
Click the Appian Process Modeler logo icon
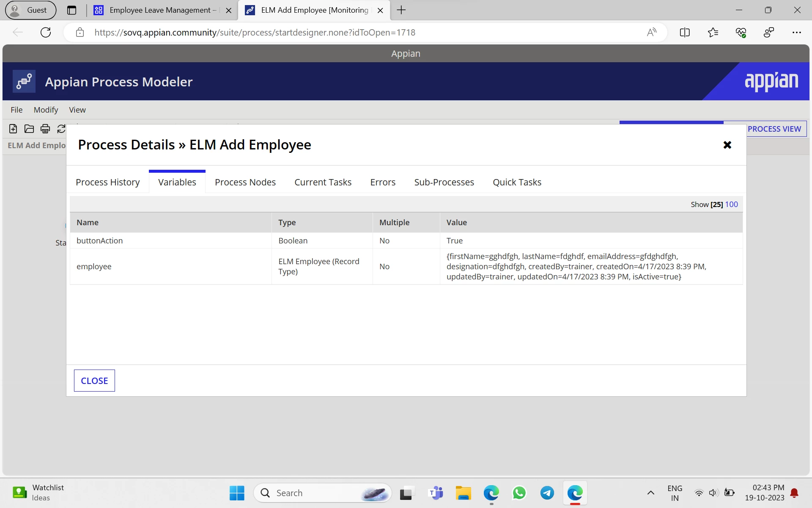(x=24, y=81)
